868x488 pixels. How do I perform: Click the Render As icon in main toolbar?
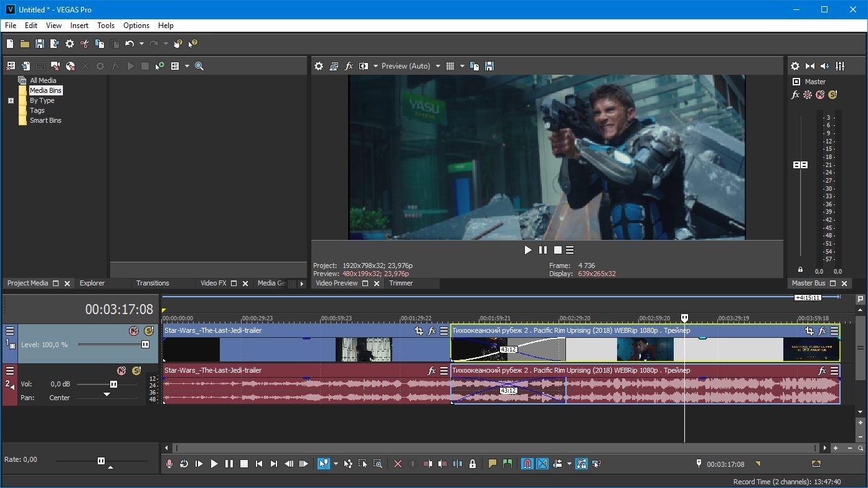coord(55,44)
